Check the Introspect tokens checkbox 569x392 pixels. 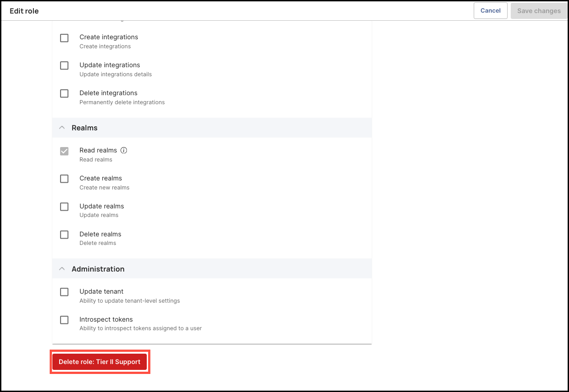click(x=64, y=320)
